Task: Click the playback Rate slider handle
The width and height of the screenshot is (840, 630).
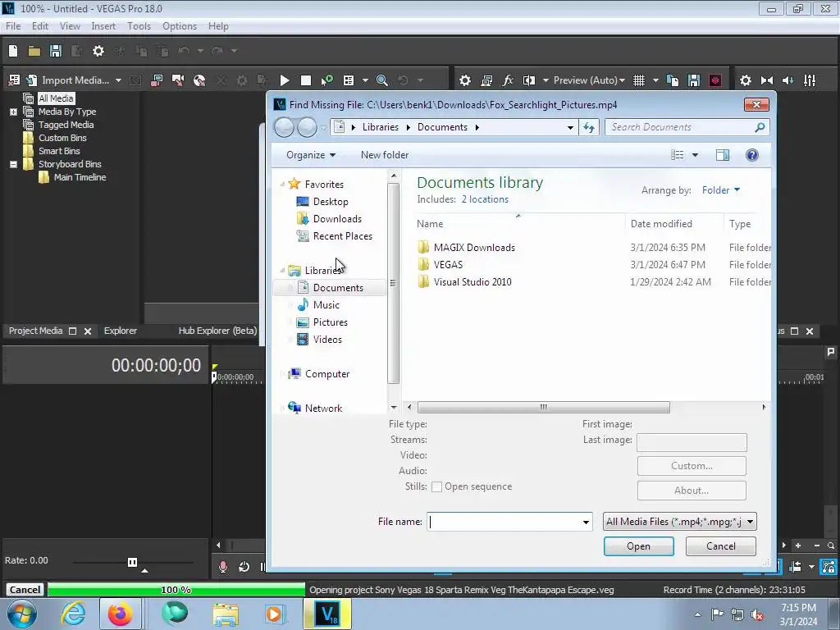Action: 132,562
